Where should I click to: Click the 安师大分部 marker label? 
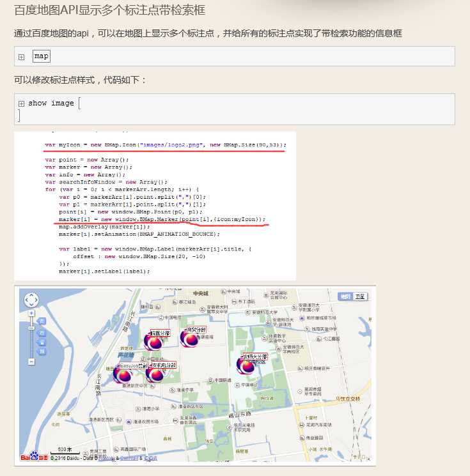click(255, 357)
